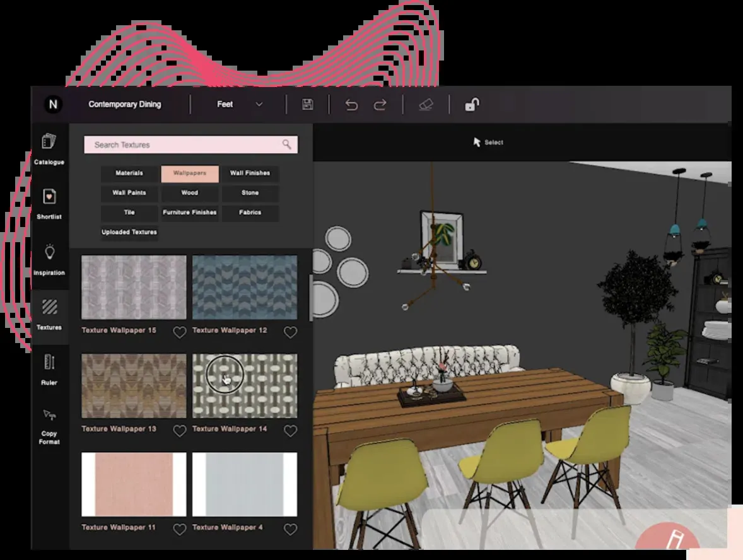Image resolution: width=743 pixels, height=560 pixels.
Task: Click the Fabrics category button
Action: pyautogui.click(x=250, y=213)
